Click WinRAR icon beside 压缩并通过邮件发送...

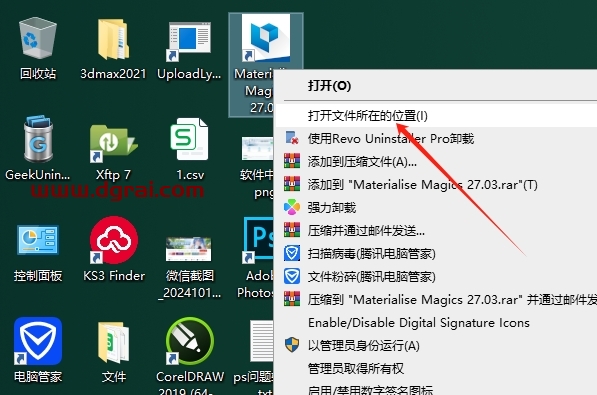point(292,230)
